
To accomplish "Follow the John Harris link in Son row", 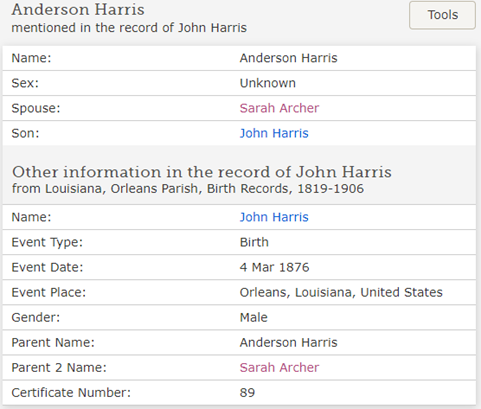I will pos(274,133).
